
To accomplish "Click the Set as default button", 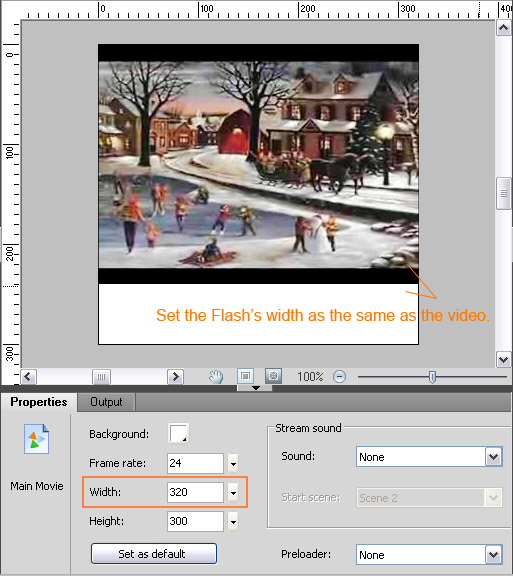I will [154, 554].
